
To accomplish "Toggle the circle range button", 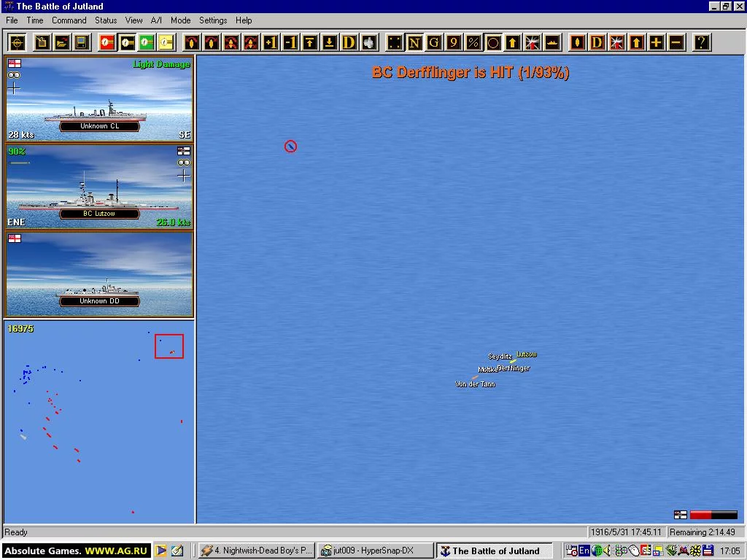I will [492, 43].
